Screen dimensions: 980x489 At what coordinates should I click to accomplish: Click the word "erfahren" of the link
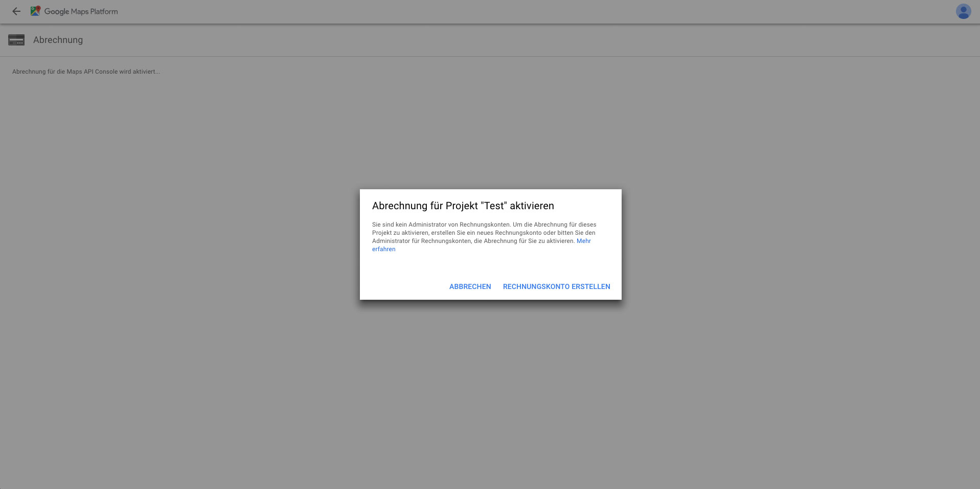coord(383,249)
